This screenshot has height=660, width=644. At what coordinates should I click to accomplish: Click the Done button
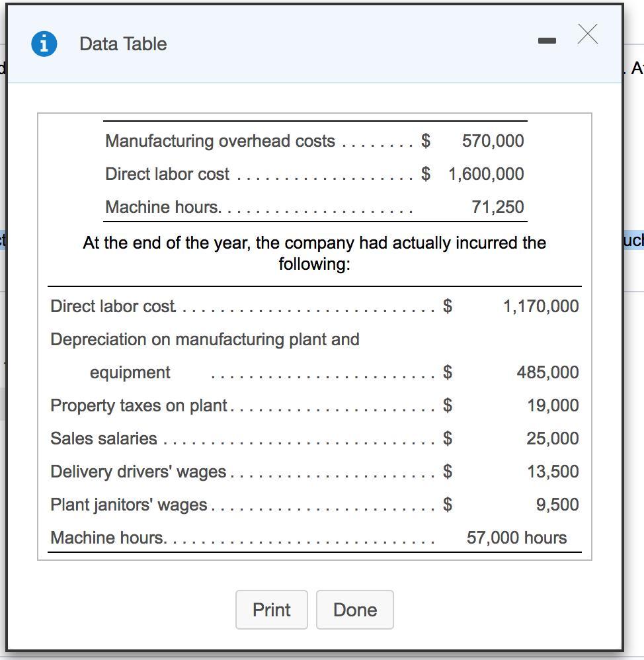point(354,610)
